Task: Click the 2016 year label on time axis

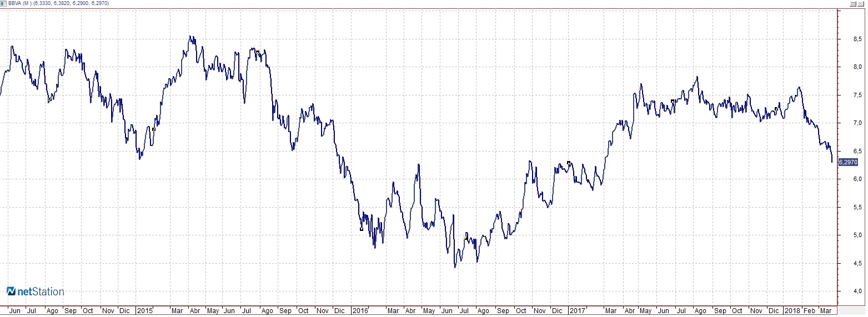Action: pyautogui.click(x=360, y=311)
